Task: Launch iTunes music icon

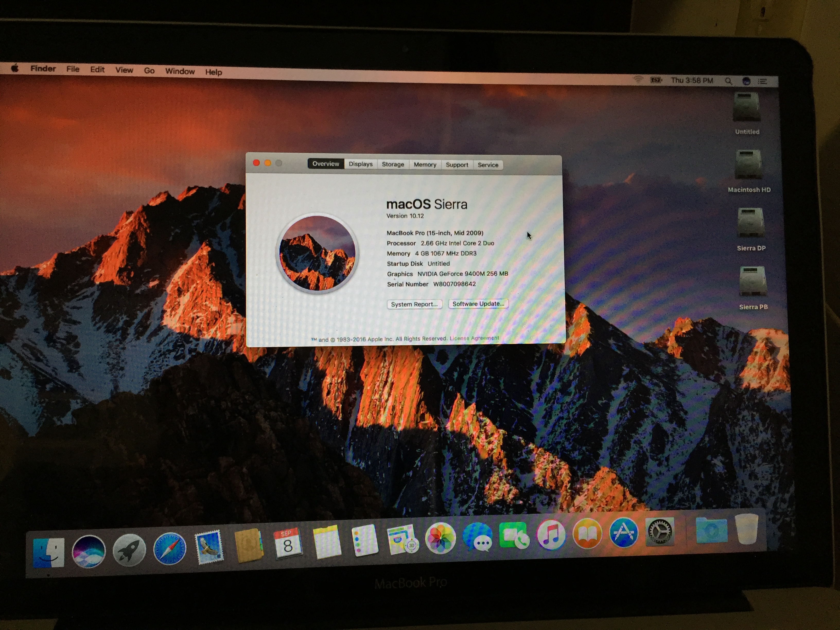Action: (551, 534)
